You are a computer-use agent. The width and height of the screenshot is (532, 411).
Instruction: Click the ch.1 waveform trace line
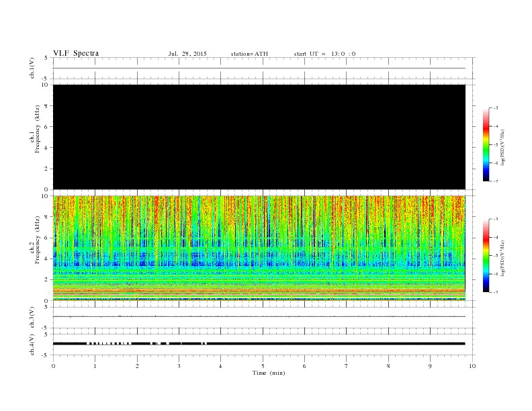click(x=259, y=68)
